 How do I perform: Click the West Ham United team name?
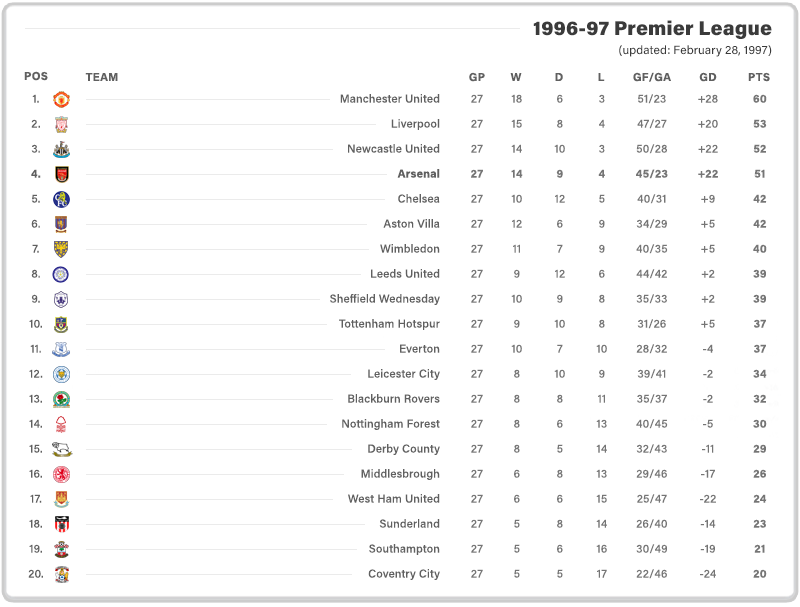point(393,499)
